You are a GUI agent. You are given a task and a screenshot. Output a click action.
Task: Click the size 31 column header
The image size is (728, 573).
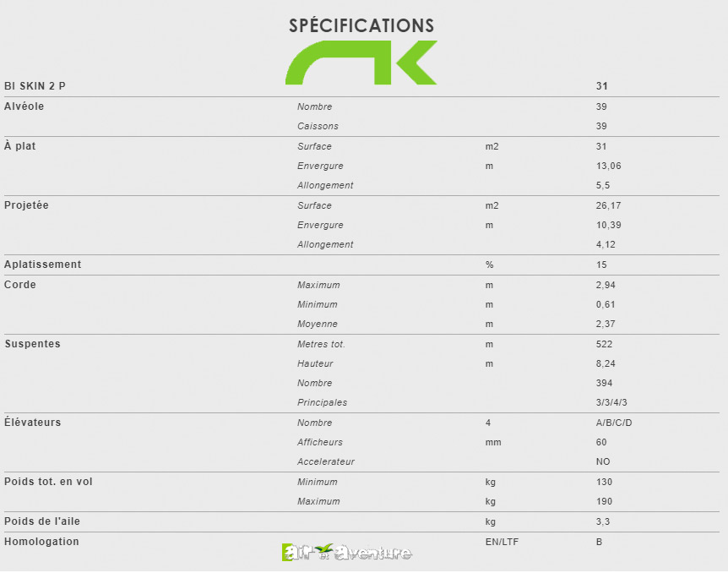(601, 86)
